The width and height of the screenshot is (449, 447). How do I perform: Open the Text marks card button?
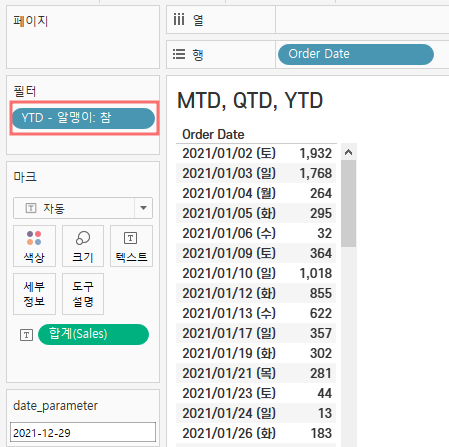[x=131, y=246]
